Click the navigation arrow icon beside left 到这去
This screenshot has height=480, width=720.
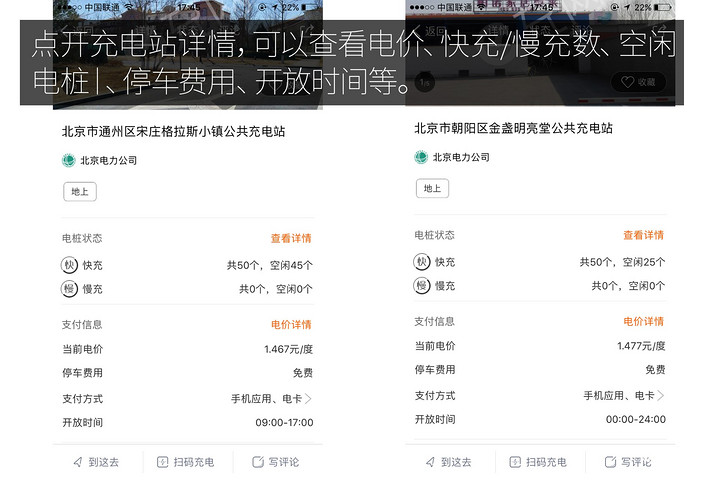pyautogui.click(x=78, y=462)
